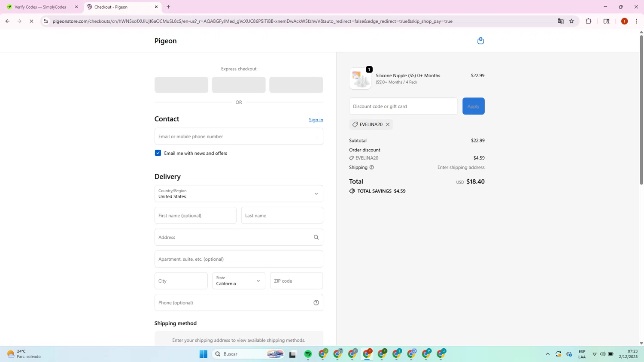Click the Apply discount button
The image size is (644, 362).
[474, 106]
